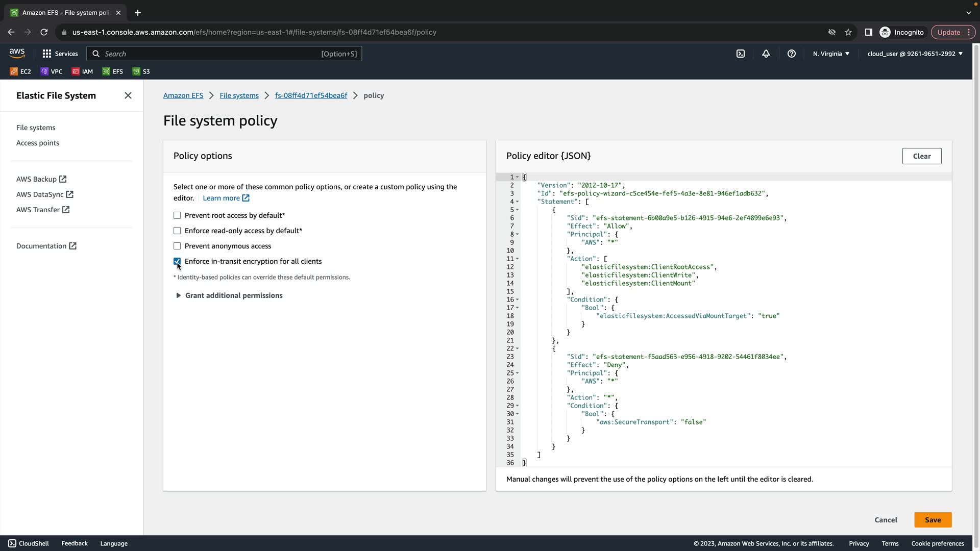The width and height of the screenshot is (980, 551).
Task: Clear the JSON policy editor
Action: click(921, 156)
